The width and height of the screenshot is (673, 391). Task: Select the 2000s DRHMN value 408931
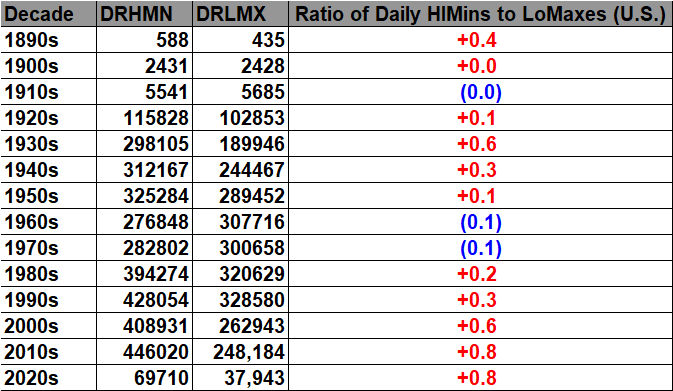coord(156,326)
